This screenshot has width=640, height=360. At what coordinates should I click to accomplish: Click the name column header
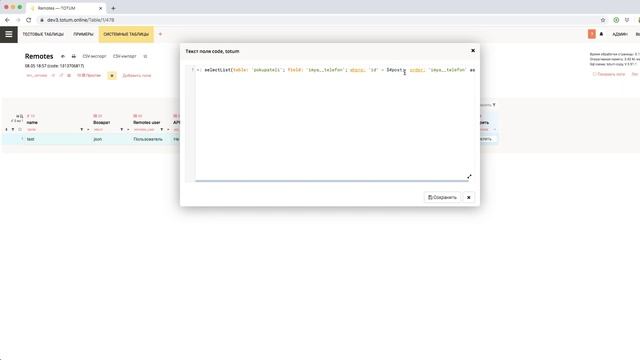[x=32, y=122]
